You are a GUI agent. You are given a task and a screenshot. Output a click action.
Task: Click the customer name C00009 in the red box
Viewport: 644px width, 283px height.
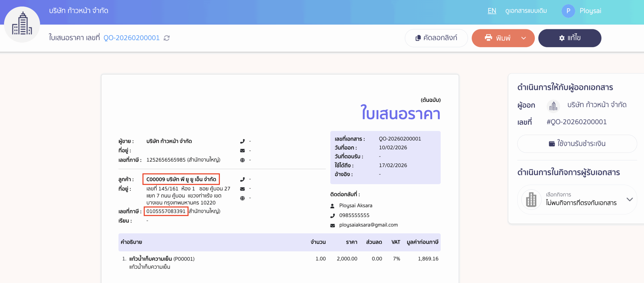tap(181, 179)
